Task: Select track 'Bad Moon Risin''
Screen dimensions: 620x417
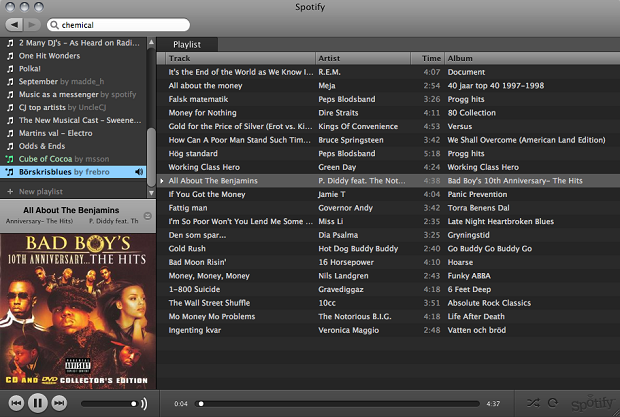Action: (197, 262)
